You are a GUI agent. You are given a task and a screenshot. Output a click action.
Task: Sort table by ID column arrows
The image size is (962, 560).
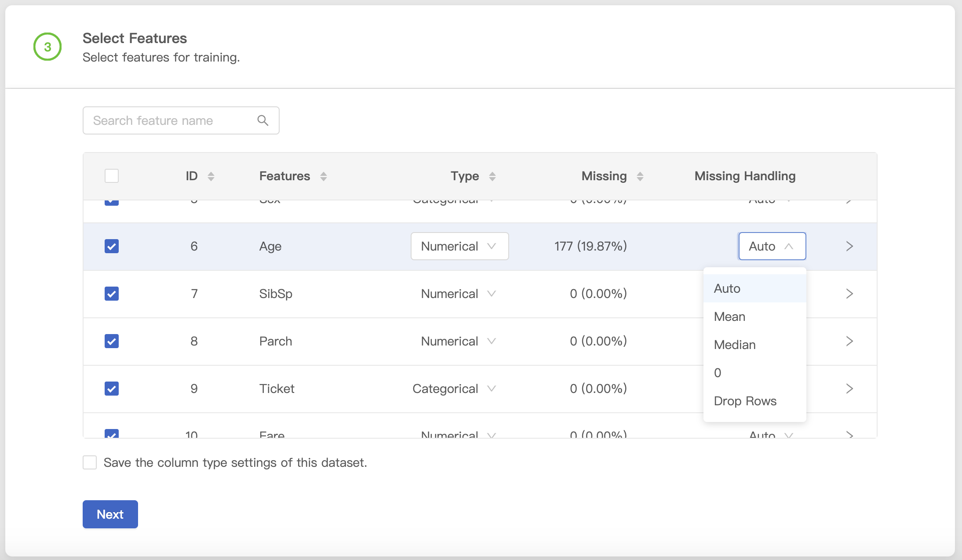coord(211,176)
